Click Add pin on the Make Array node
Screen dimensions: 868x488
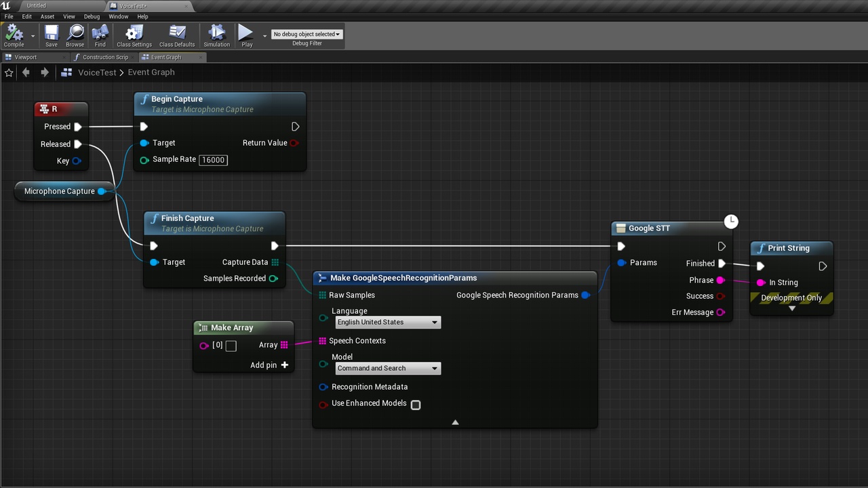pyautogui.click(x=269, y=365)
